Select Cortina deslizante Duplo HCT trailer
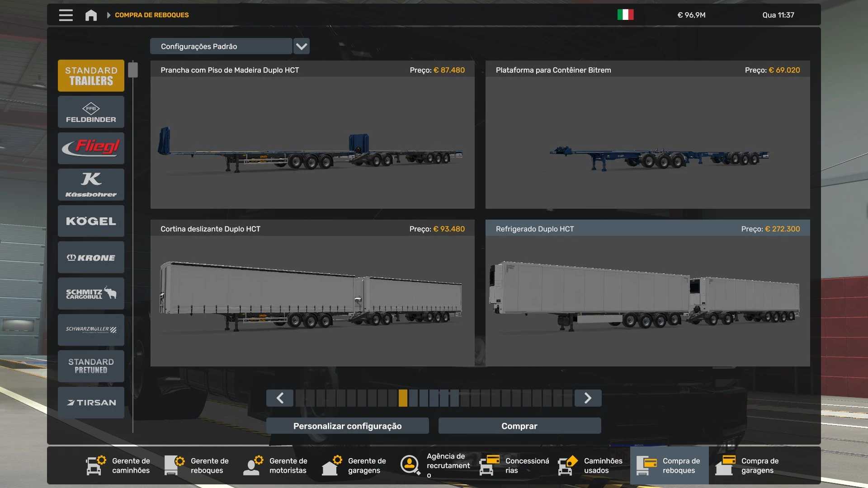This screenshot has width=868, height=488. click(312, 294)
